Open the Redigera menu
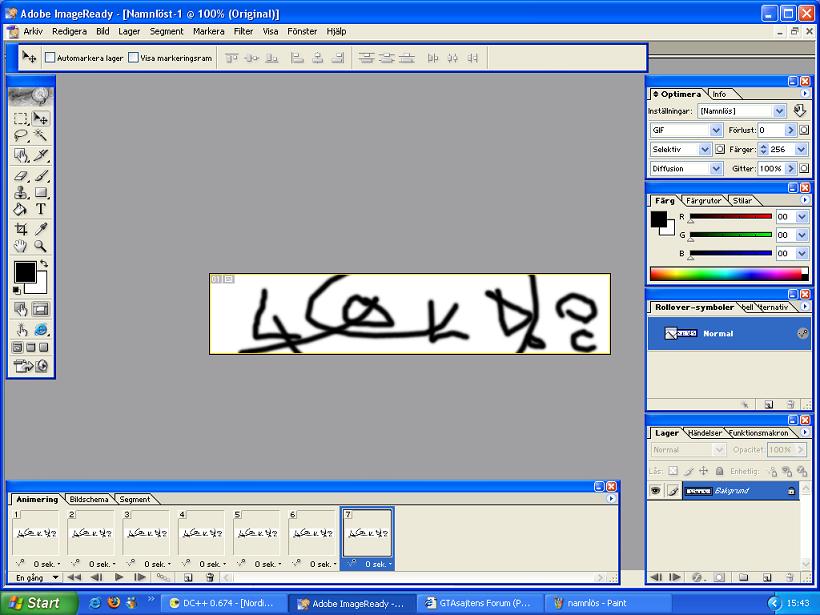Screen dimensions: 820x615 click(69, 31)
